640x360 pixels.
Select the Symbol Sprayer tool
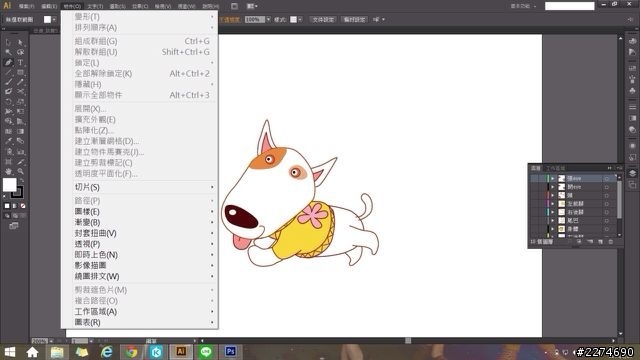(8, 151)
